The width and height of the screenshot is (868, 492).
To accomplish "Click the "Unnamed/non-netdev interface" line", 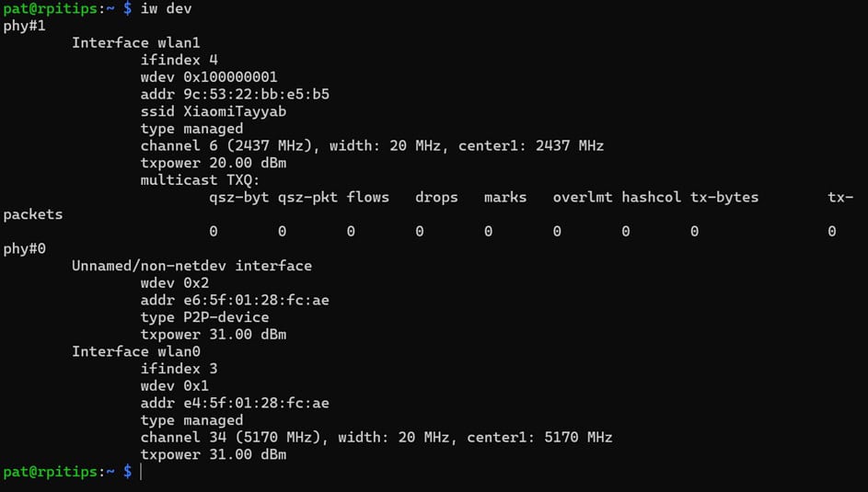I will click(191, 266).
